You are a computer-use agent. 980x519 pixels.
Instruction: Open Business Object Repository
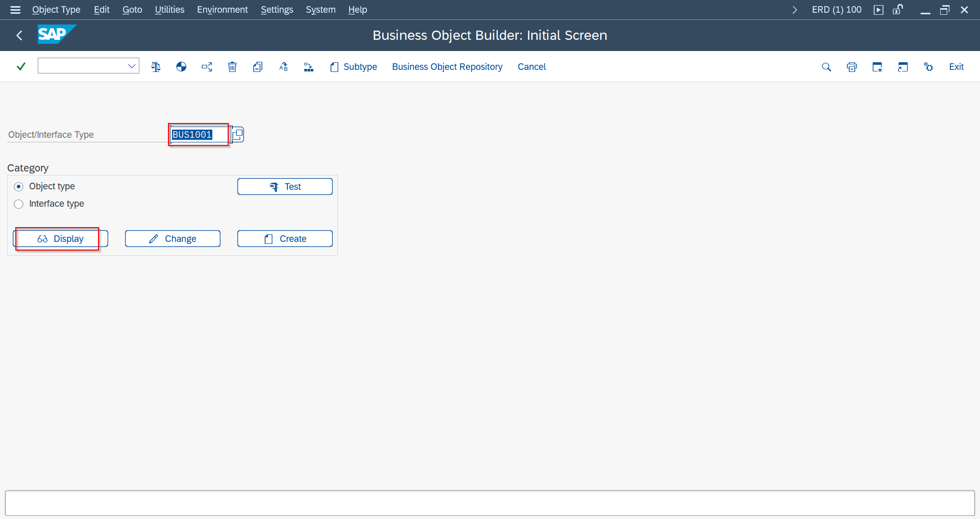pyautogui.click(x=447, y=67)
